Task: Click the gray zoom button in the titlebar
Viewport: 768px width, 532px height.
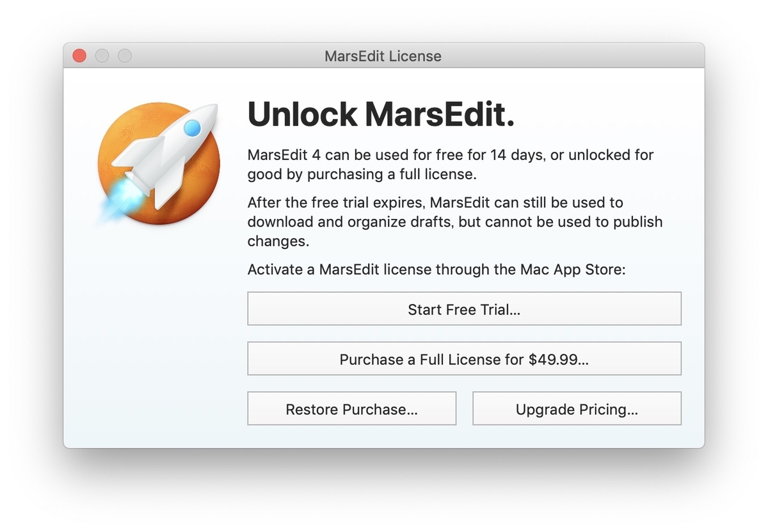Action: tap(125, 56)
